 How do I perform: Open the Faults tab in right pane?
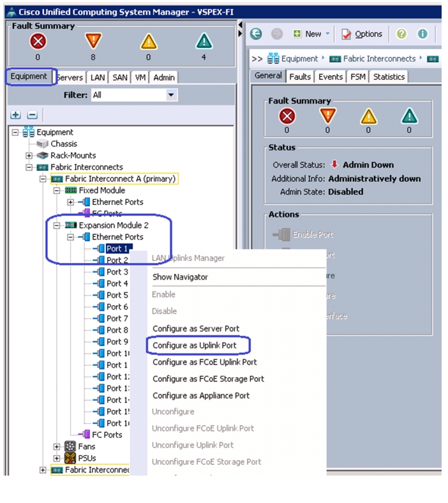tap(300, 77)
